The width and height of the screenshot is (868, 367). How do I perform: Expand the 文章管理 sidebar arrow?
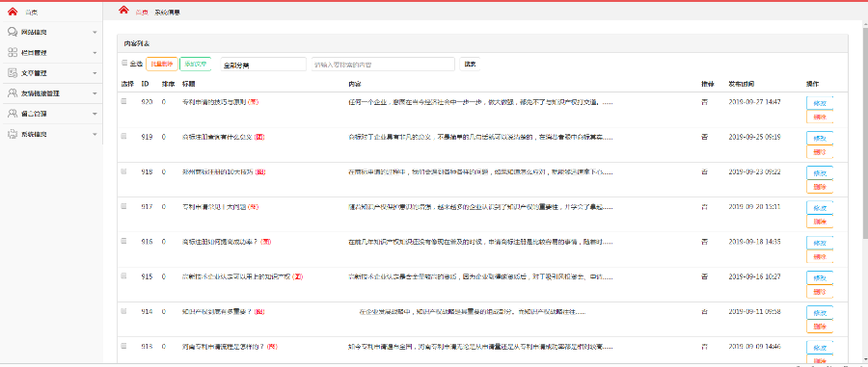point(95,73)
